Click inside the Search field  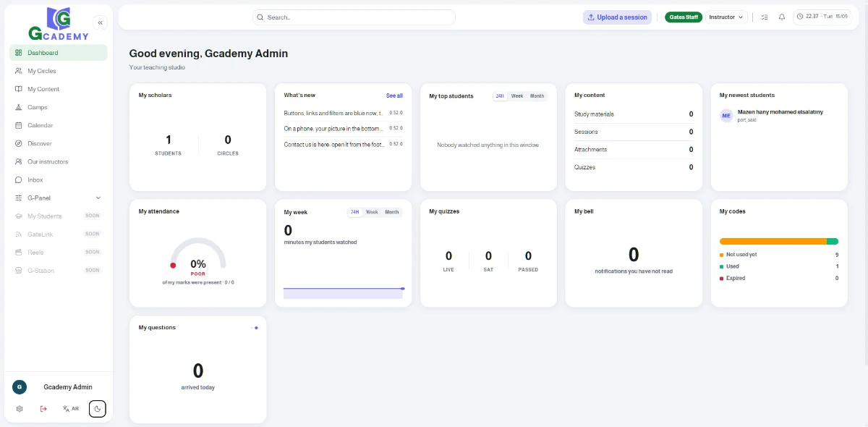pos(354,17)
